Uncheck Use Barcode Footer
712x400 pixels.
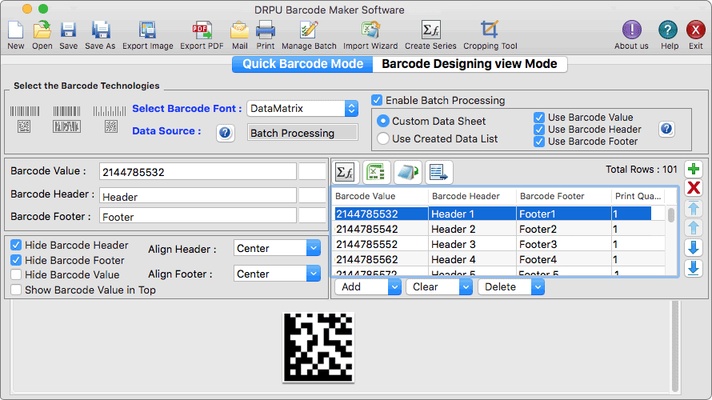coord(539,142)
